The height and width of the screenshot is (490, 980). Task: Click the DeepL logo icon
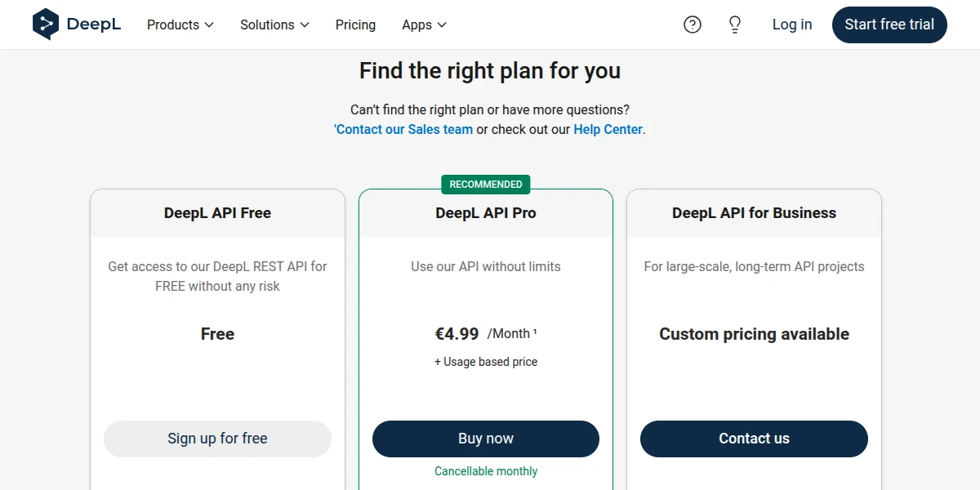pos(46,24)
